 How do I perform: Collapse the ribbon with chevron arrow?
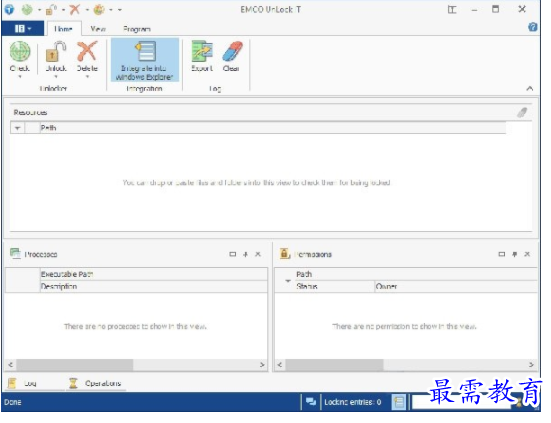click(x=530, y=88)
